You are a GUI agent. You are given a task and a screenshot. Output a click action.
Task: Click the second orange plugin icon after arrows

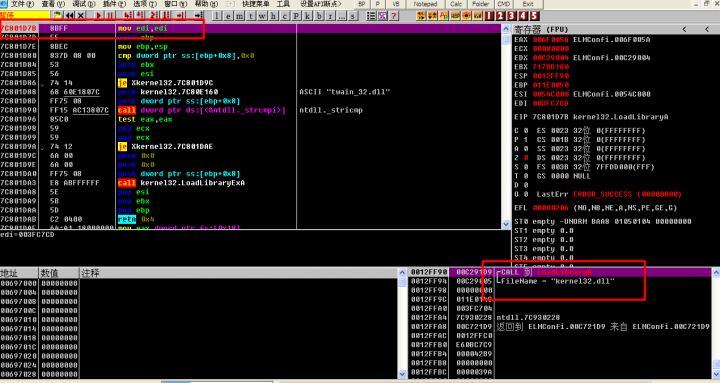(x=432, y=16)
